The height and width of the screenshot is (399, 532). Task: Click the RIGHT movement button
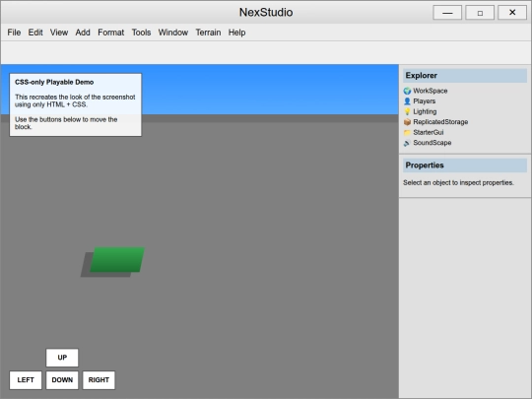coord(99,380)
